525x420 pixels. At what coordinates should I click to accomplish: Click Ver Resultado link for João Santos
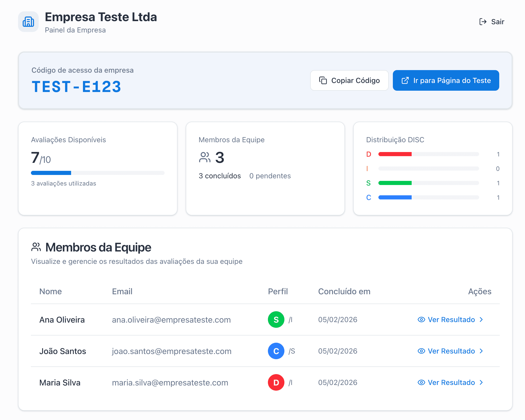point(451,351)
